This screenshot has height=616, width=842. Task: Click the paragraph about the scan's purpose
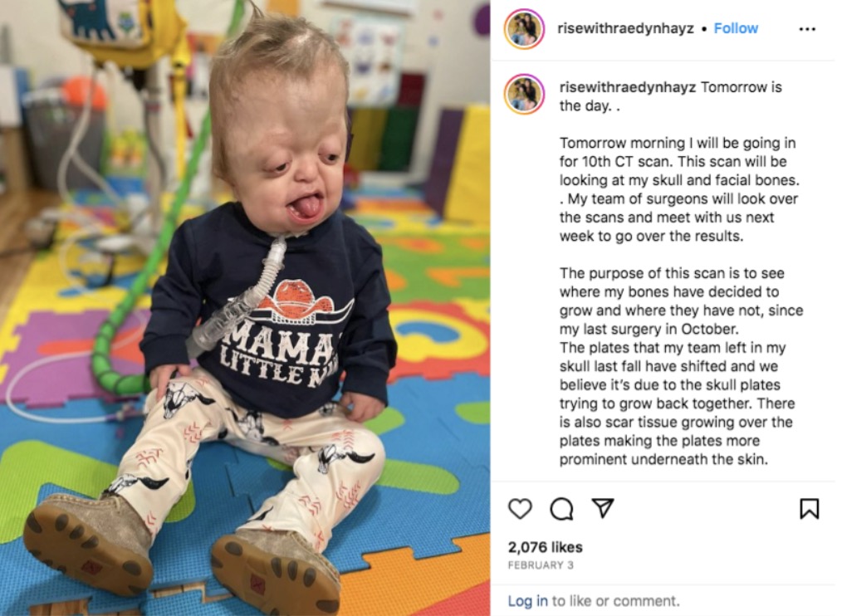click(x=682, y=301)
